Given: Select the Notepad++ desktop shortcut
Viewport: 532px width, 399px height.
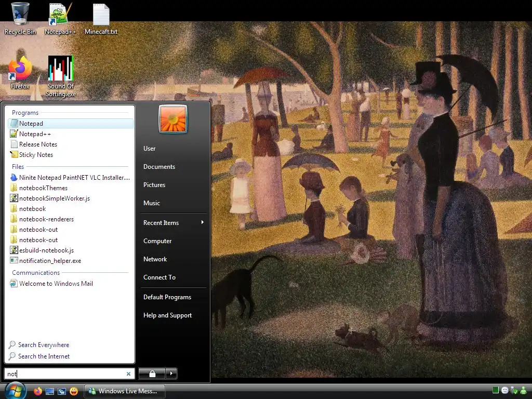Looking at the screenshot, I should 60,19.
